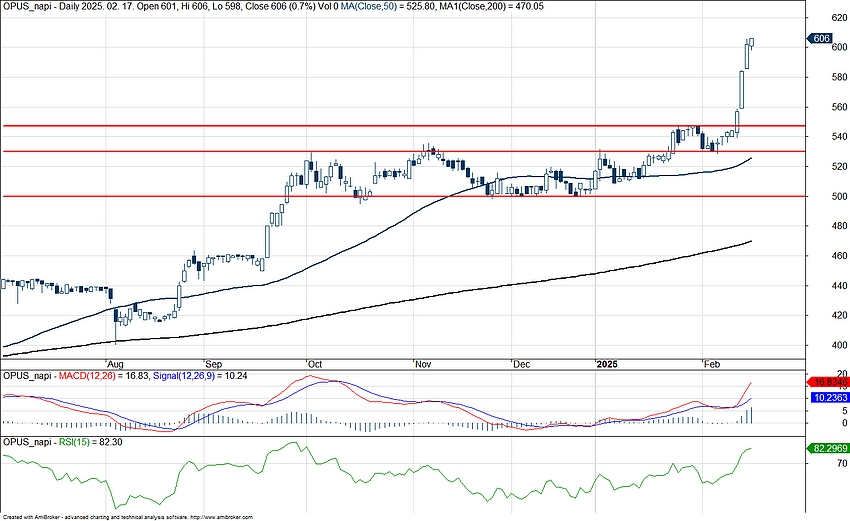This screenshot has width=850, height=521.
Task: Select the red horizontal line near 547
Action: click(x=404, y=126)
